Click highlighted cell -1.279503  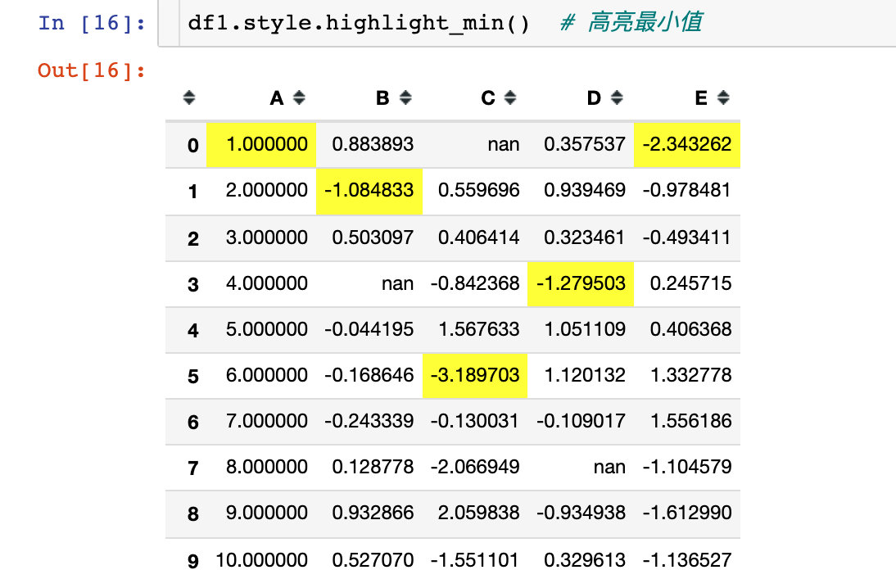pos(581,284)
